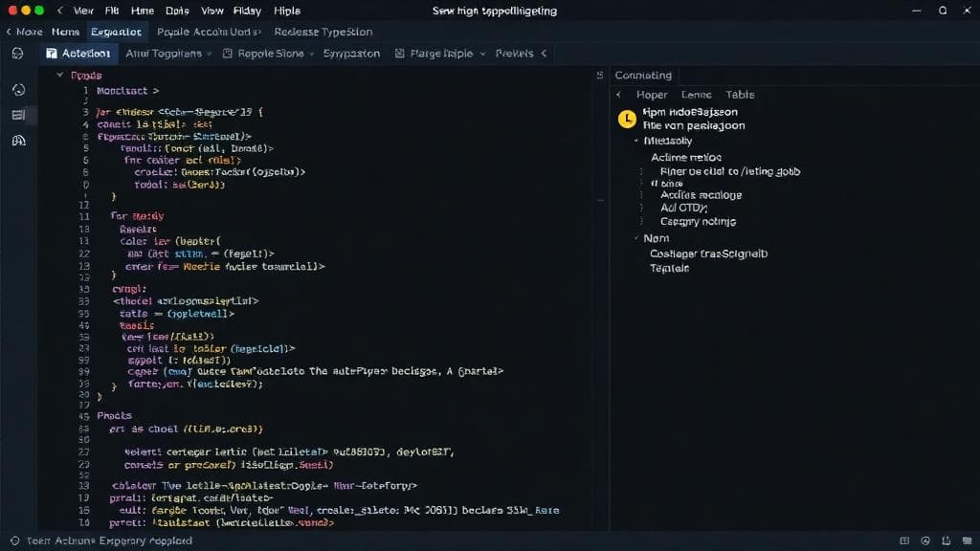Click the second circular icon in left sidebar
This screenshot has width=980, height=551.
[x=17, y=90]
